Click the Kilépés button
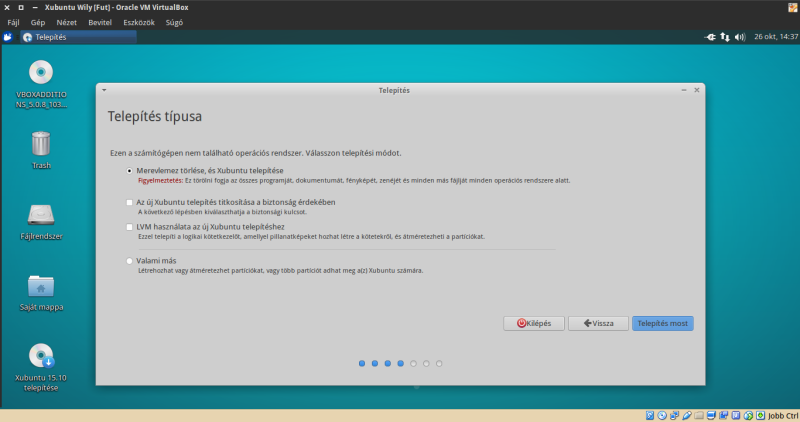This screenshot has width=800, height=422. pyautogui.click(x=534, y=324)
